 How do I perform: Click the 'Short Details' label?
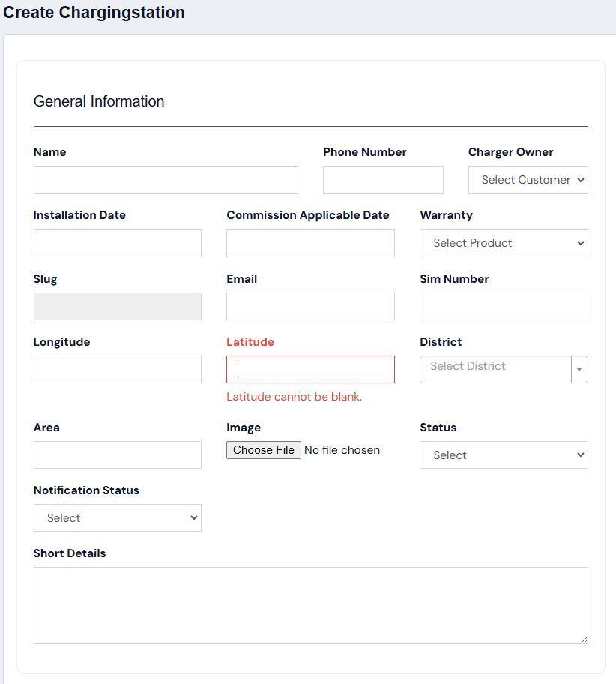point(70,553)
